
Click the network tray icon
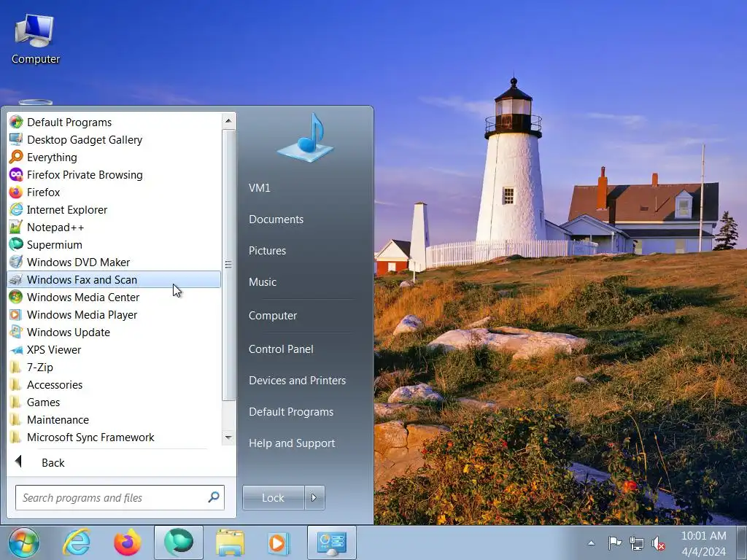pos(636,542)
